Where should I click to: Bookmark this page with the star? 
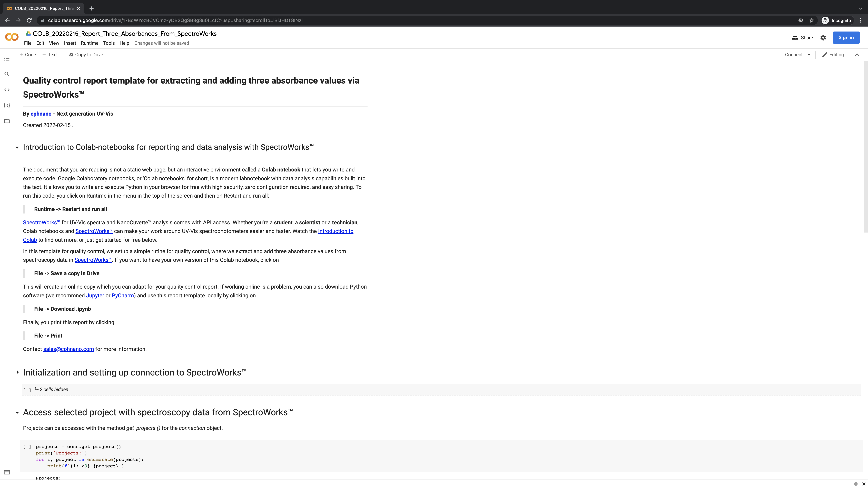[812, 20]
